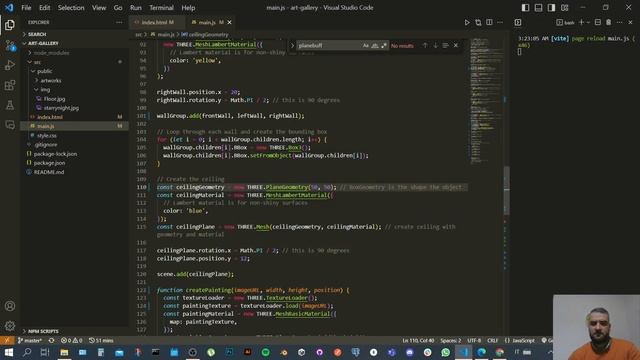Image resolution: width=640 pixels, height=360 pixels.
Task: Close the terminal side panel
Action: (x=630, y=22)
